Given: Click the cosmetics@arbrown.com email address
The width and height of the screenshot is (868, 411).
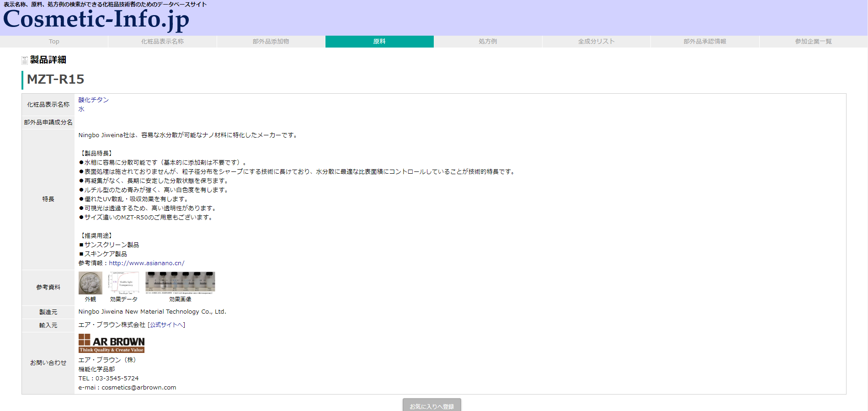Looking at the screenshot, I should (138, 388).
